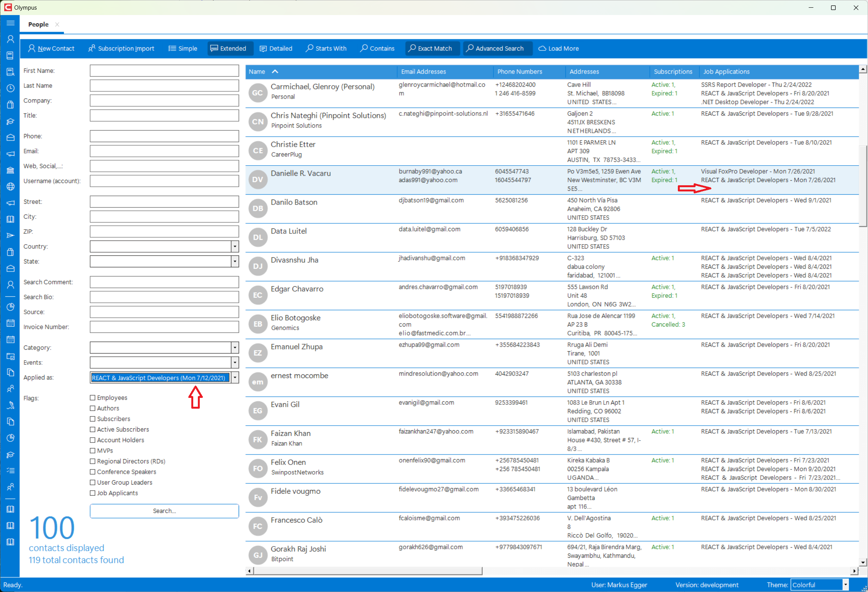Click New Contact in the toolbar

(51, 49)
